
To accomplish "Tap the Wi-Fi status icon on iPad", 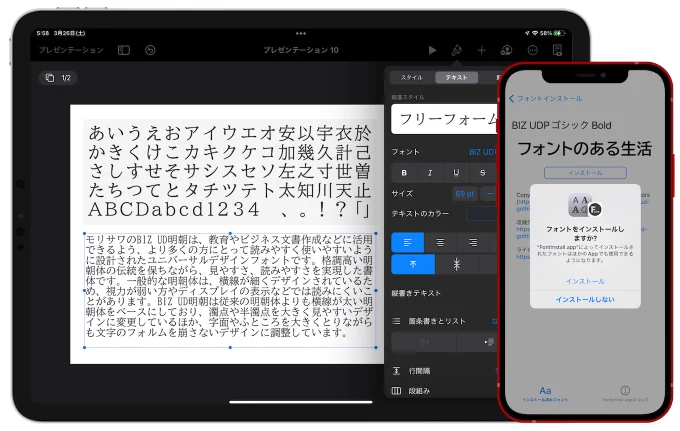I will click(535, 33).
